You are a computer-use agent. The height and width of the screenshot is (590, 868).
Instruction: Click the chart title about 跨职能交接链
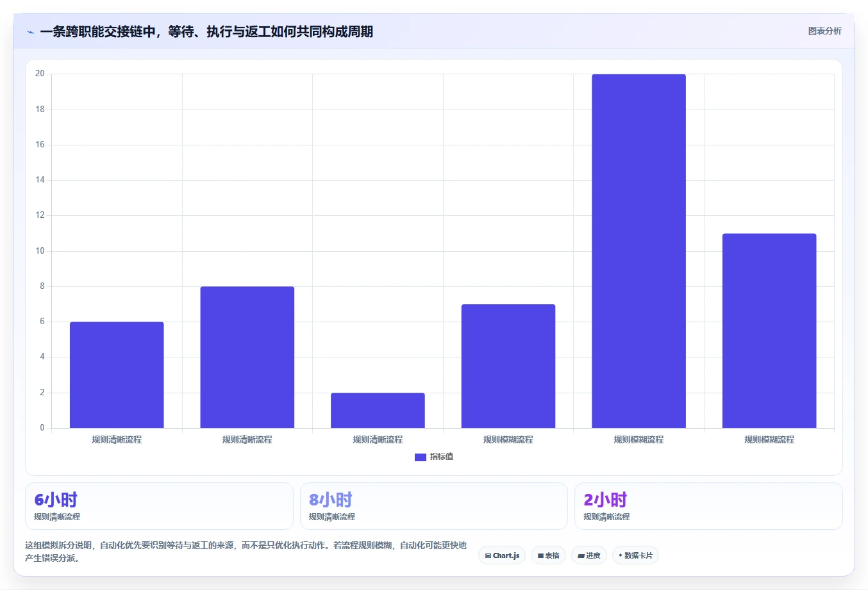(206, 31)
